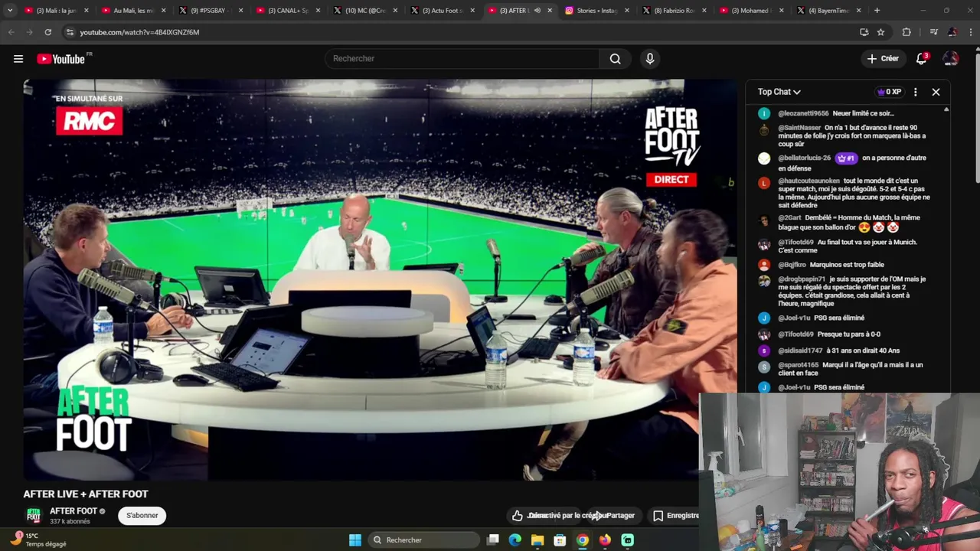Image resolution: width=980 pixels, height=551 pixels.
Task: Click the youtube.com address bar URL
Action: (139, 32)
